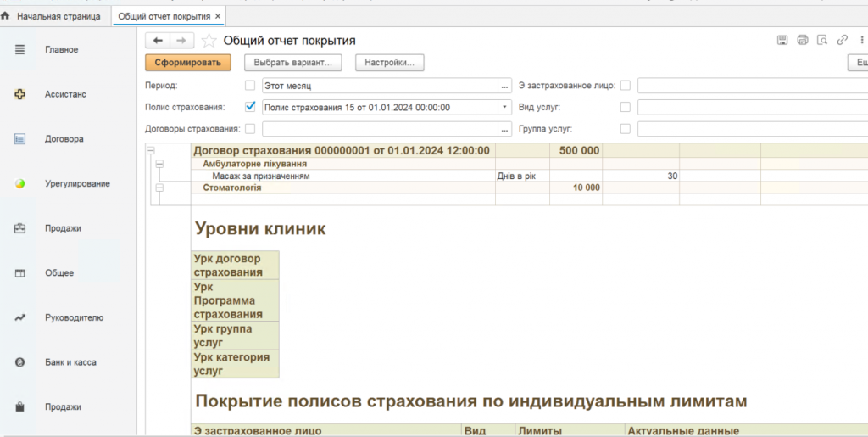Open the Полис страхования dropdown arrow

pos(505,108)
